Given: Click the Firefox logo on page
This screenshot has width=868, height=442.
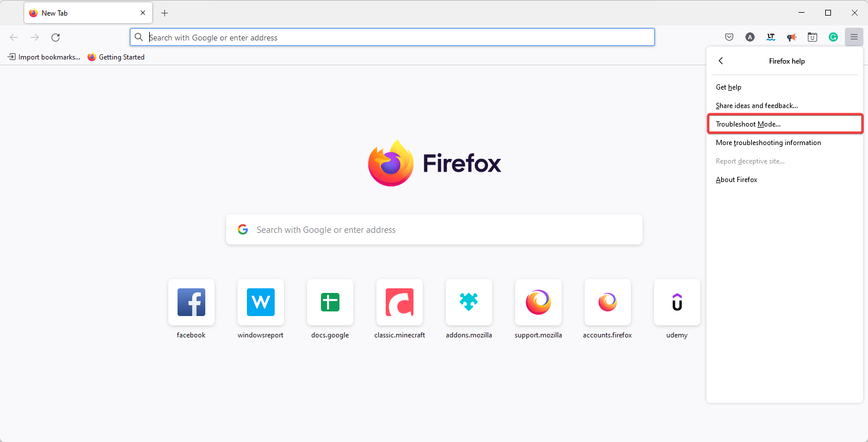Looking at the screenshot, I should (x=434, y=163).
